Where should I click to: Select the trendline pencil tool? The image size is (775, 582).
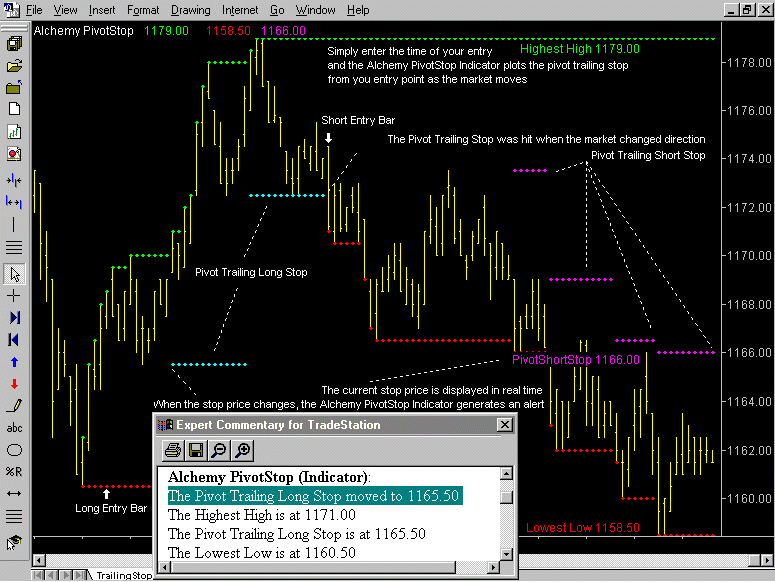point(14,406)
